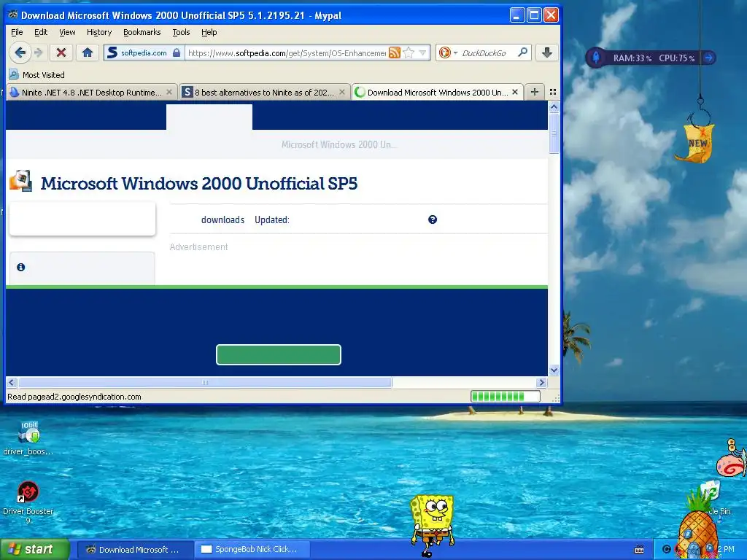Screen dimensions: 747x560
Task: Click the page loading progress bar
Action: coord(506,396)
